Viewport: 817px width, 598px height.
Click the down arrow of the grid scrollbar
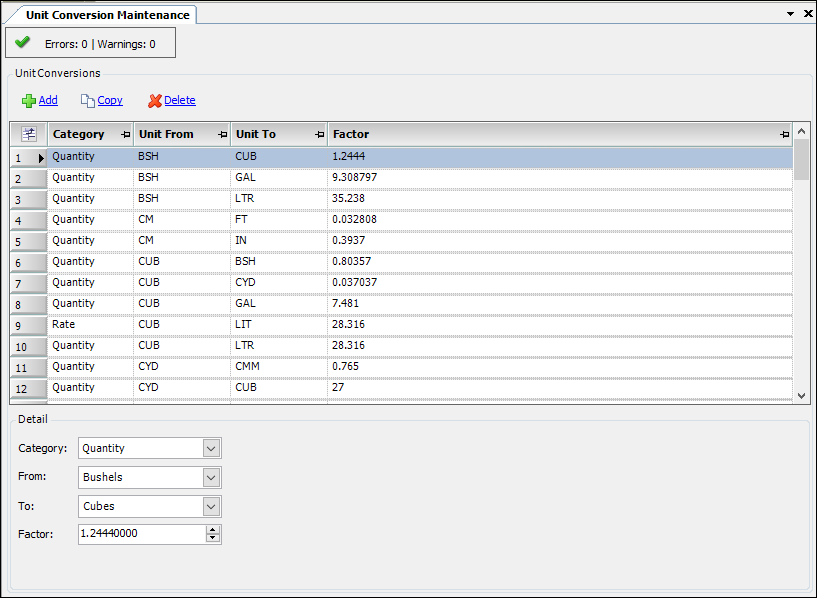click(x=801, y=395)
